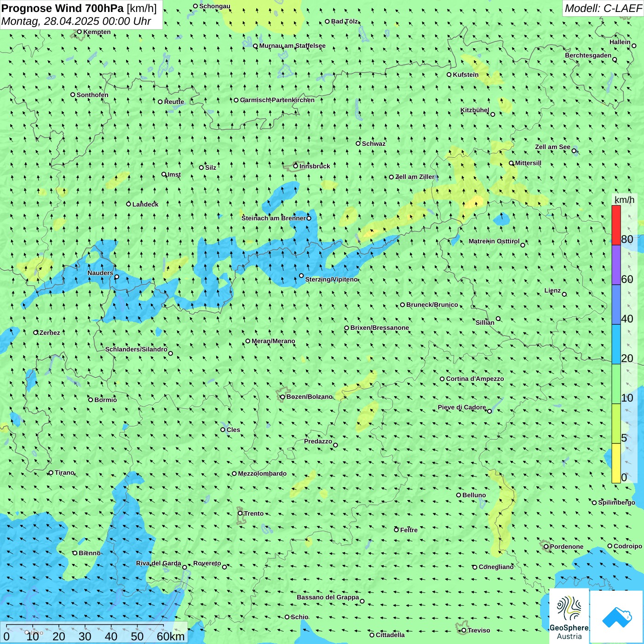Click the Bienno location dot
The image size is (644, 644).
click(75, 553)
